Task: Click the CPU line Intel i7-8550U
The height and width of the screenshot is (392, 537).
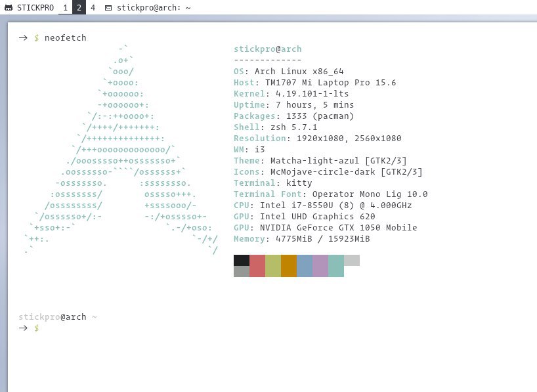Action: tap(322, 206)
